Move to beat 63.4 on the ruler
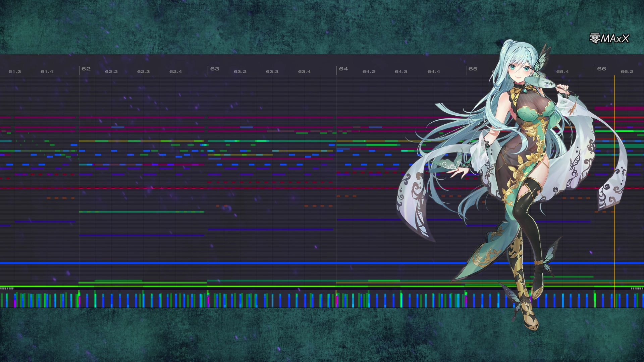This screenshot has width=644, height=362. point(305,72)
